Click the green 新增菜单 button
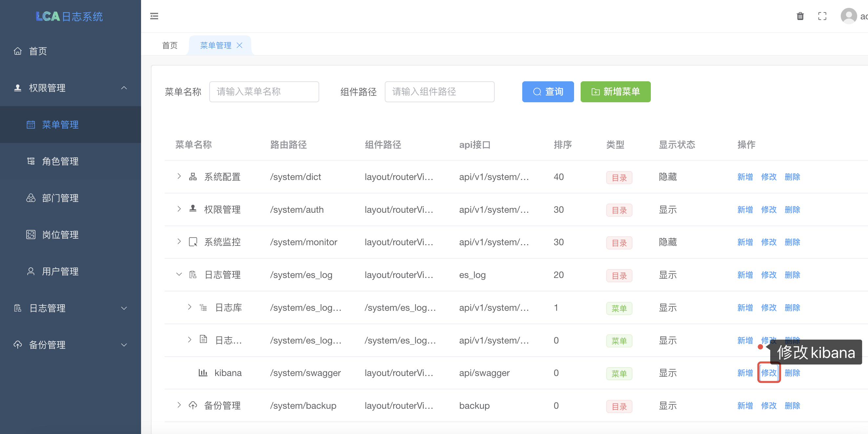The width and height of the screenshot is (868, 434). pyautogui.click(x=615, y=91)
